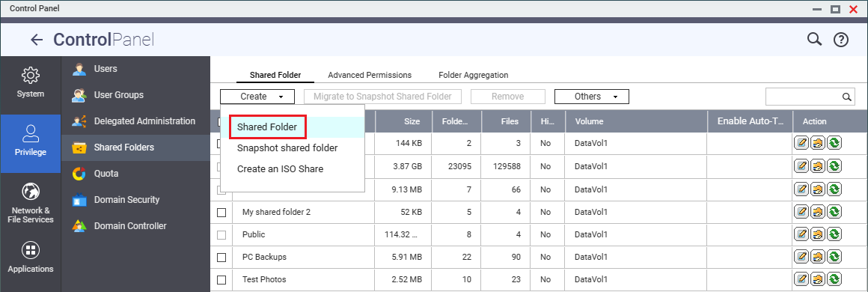Check the My shared folder 2 checkbox

[x=221, y=212]
